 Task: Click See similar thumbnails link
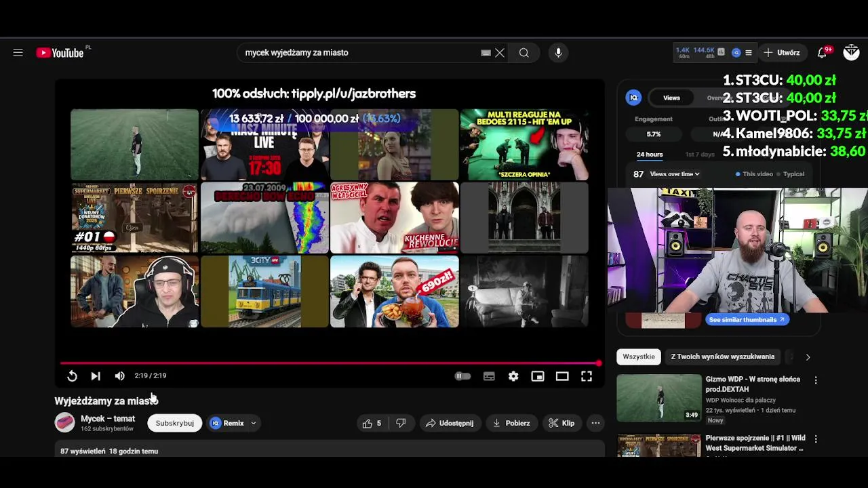click(747, 319)
